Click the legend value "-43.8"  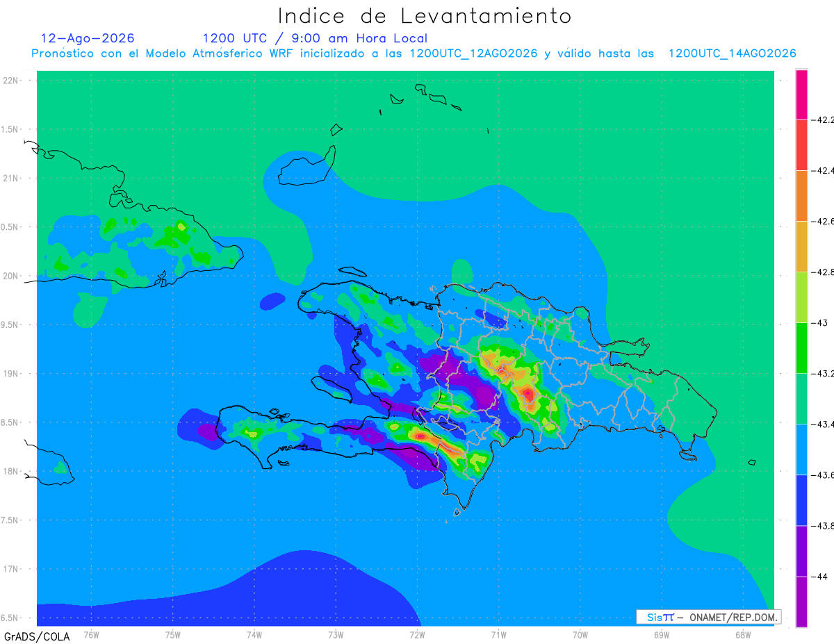(x=824, y=526)
